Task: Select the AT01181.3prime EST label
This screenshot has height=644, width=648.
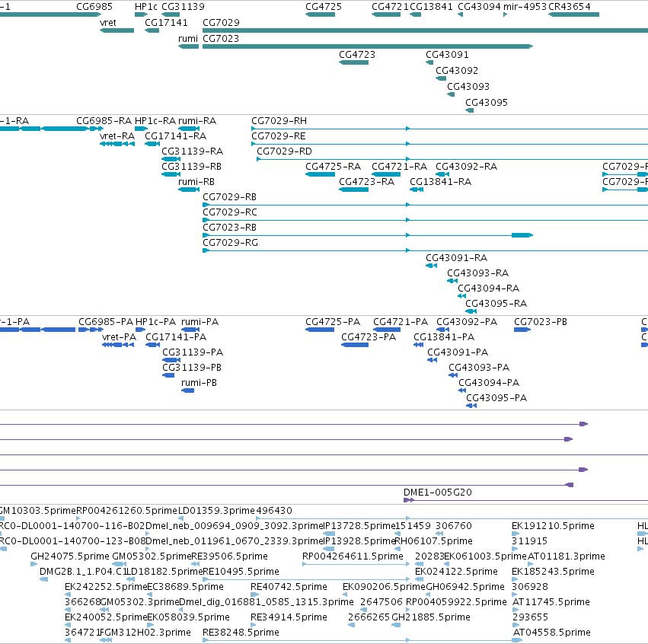Action: 567,556
